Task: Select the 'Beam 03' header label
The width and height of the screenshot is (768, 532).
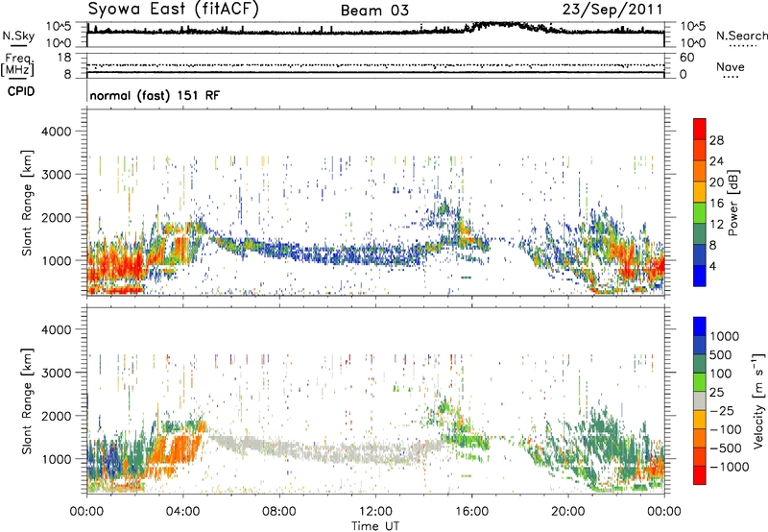Action: point(374,11)
